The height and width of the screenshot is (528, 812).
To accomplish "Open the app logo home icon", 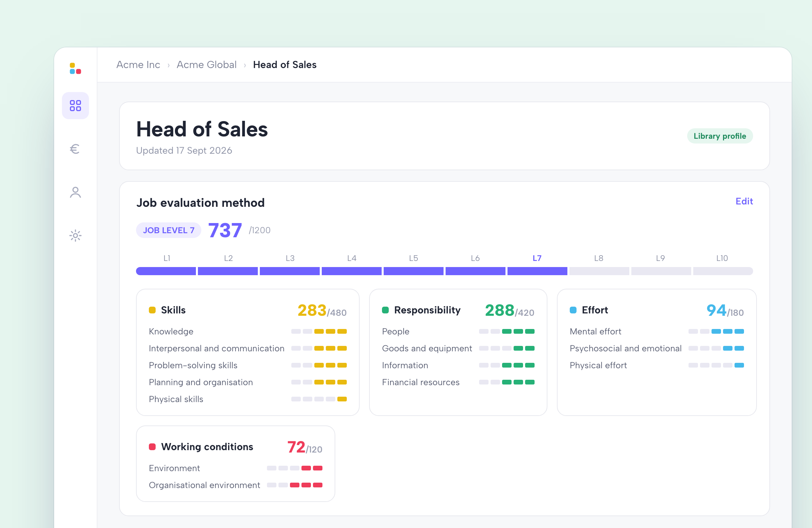I will [x=75, y=68].
